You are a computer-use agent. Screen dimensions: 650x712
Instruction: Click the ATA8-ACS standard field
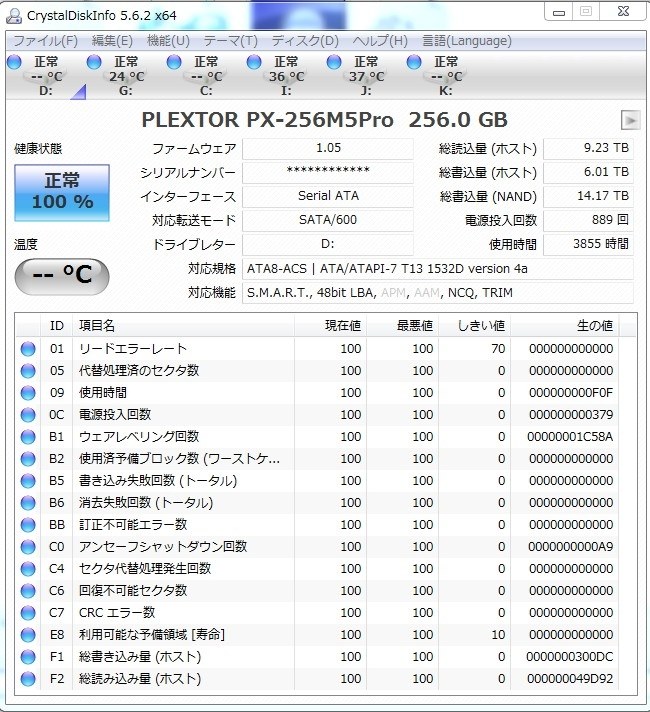[x=438, y=269]
